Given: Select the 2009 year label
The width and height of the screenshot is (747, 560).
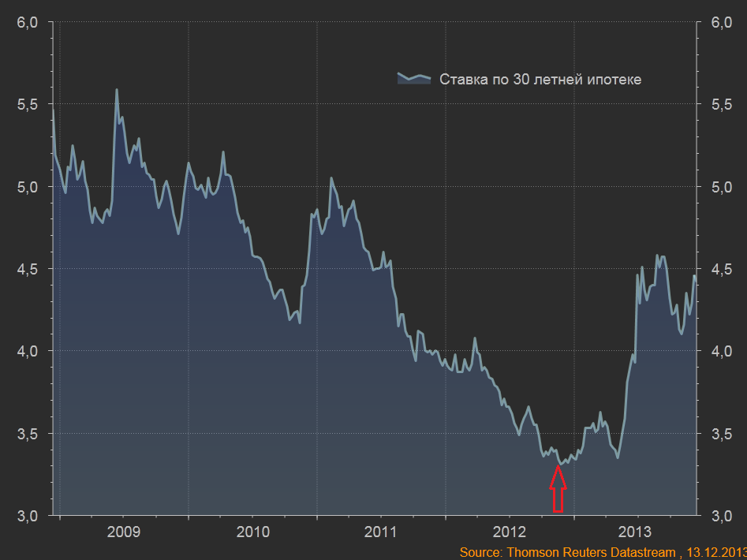Looking at the screenshot, I should click(x=124, y=532).
